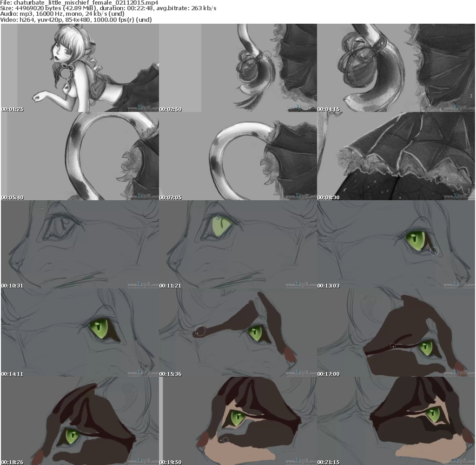This screenshot has height=465, width=476.
Task: Click the green eye thumbnail at 00:14:11
Action: [80, 333]
